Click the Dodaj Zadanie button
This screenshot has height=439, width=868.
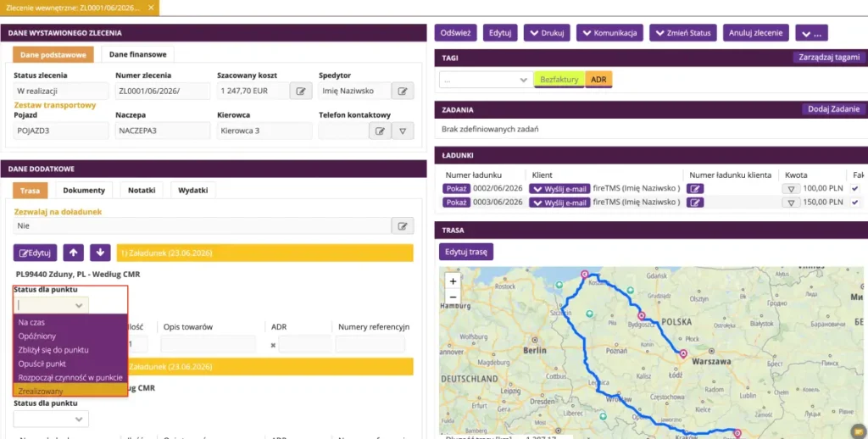click(833, 109)
